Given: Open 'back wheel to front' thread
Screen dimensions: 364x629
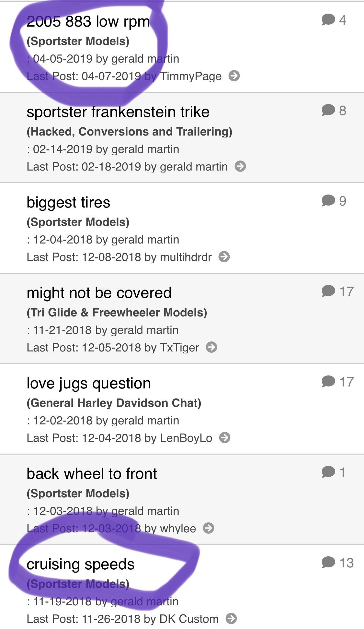Looking at the screenshot, I should [x=92, y=474].
